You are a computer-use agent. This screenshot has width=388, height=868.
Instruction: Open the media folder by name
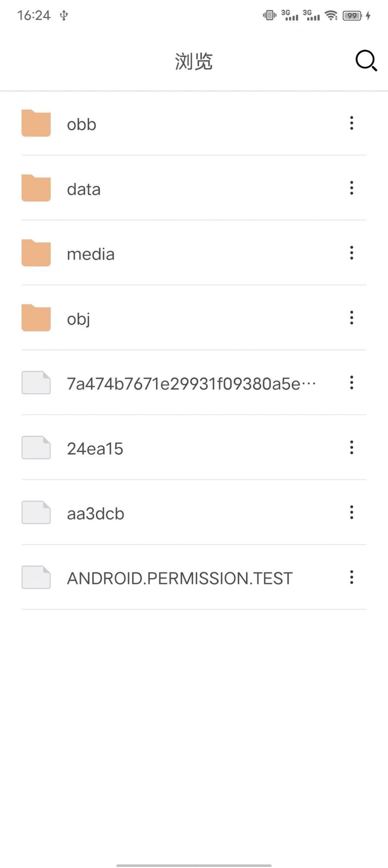[91, 254]
